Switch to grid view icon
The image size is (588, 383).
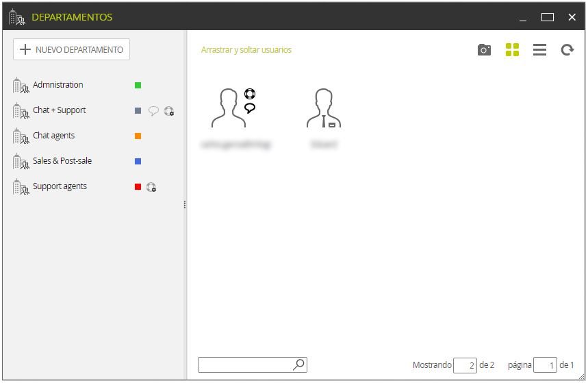pos(512,49)
